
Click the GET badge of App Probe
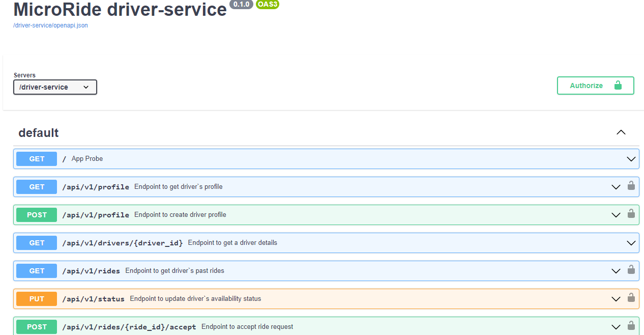[x=37, y=159]
